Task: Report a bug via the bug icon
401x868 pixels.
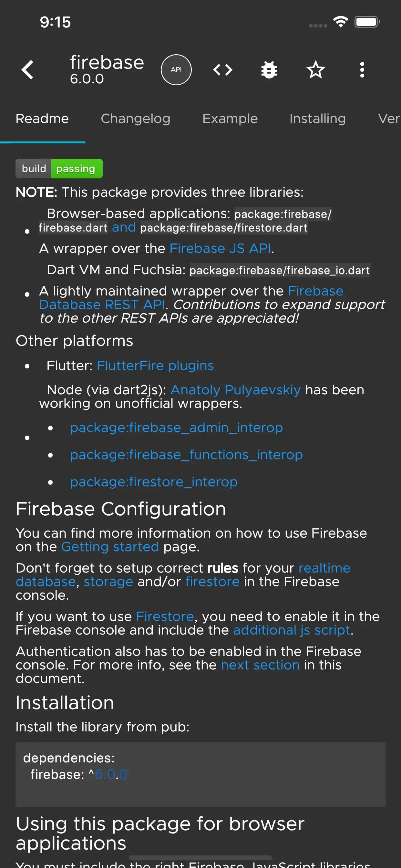Action: (269, 69)
